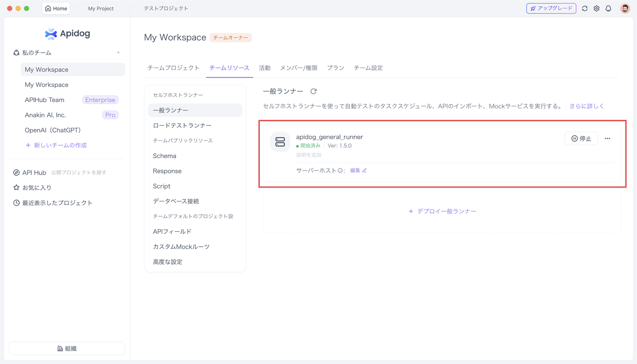This screenshot has height=364, width=637.
Task: Click the チームオーナー badge
Action: [x=230, y=38]
